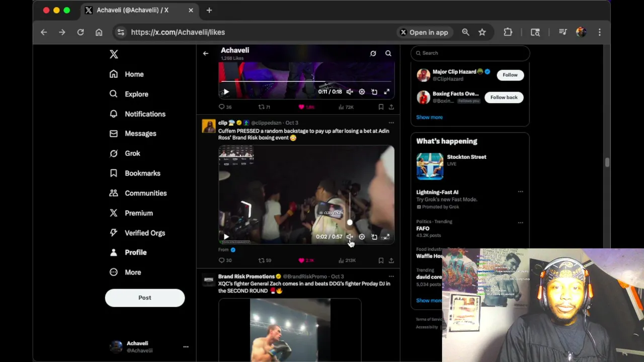The width and height of the screenshot is (644, 362).
Task: Open Communities in sidebar
Action: (138, 193)
